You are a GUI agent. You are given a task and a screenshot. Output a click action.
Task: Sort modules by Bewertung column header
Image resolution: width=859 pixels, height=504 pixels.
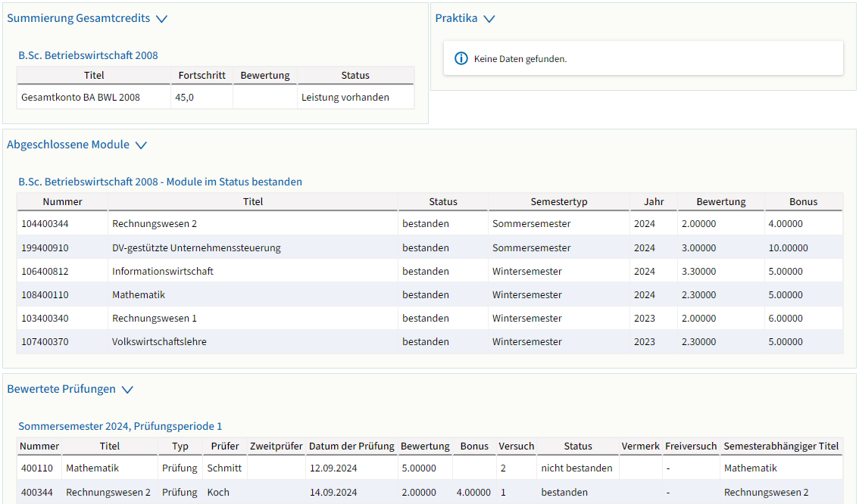720,201
